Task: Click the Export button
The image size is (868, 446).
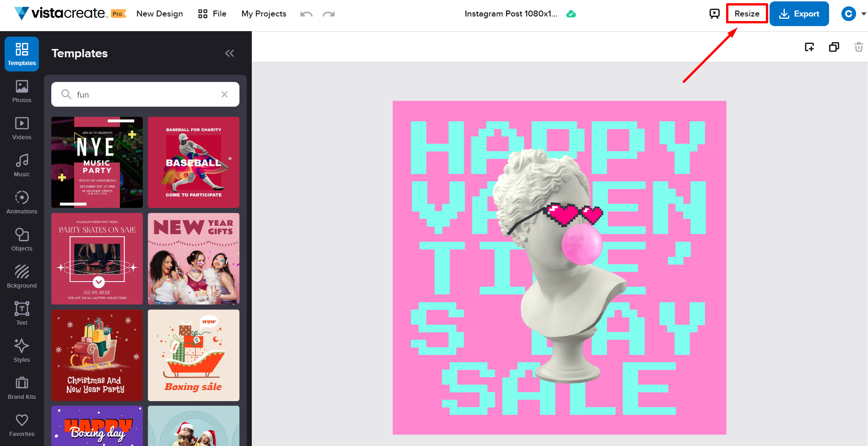Action: coord(799,14)
